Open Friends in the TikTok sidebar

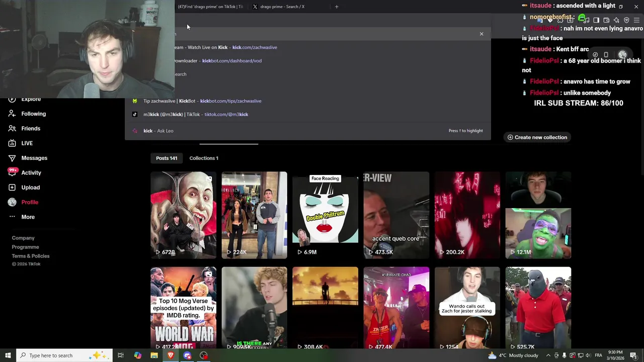tap(24, 129)
